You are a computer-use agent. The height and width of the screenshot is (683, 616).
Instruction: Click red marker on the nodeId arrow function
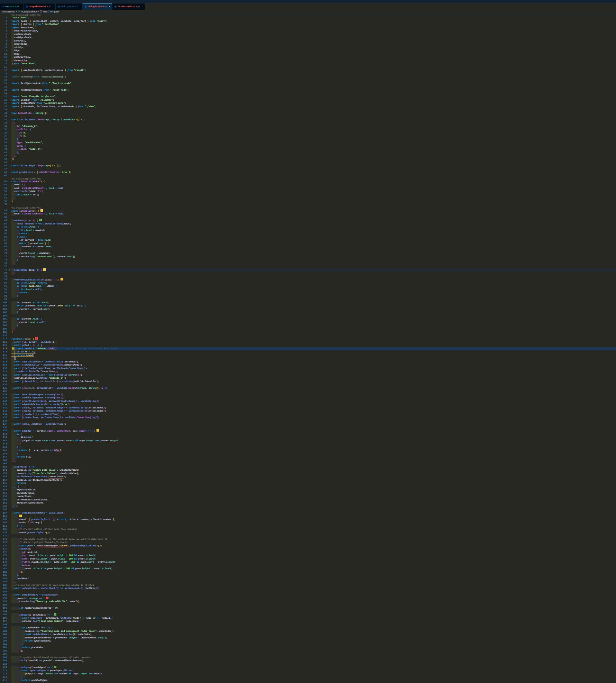point(47,598)
